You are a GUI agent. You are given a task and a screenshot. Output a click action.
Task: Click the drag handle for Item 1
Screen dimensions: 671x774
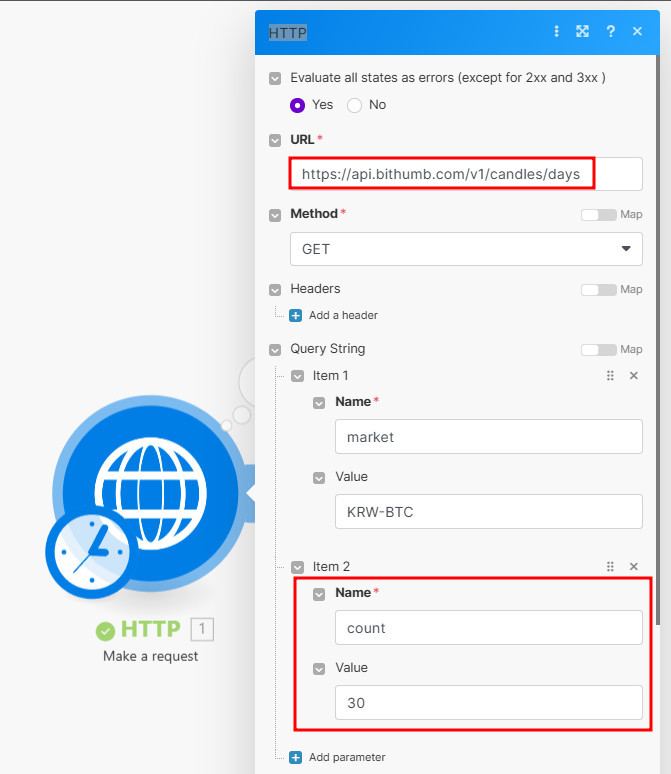(x=610, y=376)
